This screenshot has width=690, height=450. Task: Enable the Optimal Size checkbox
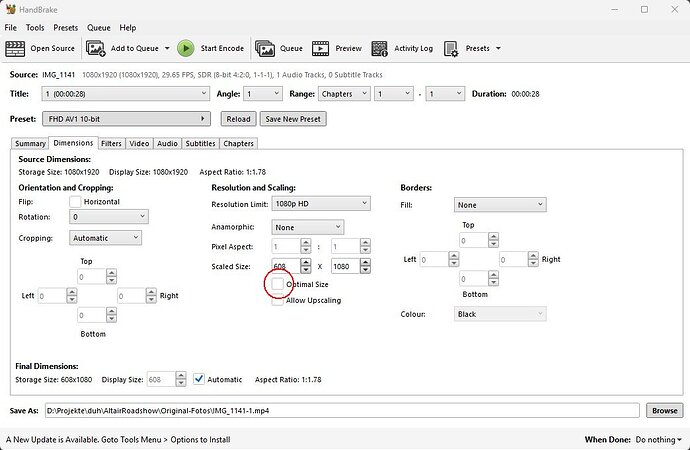point(277,284)
